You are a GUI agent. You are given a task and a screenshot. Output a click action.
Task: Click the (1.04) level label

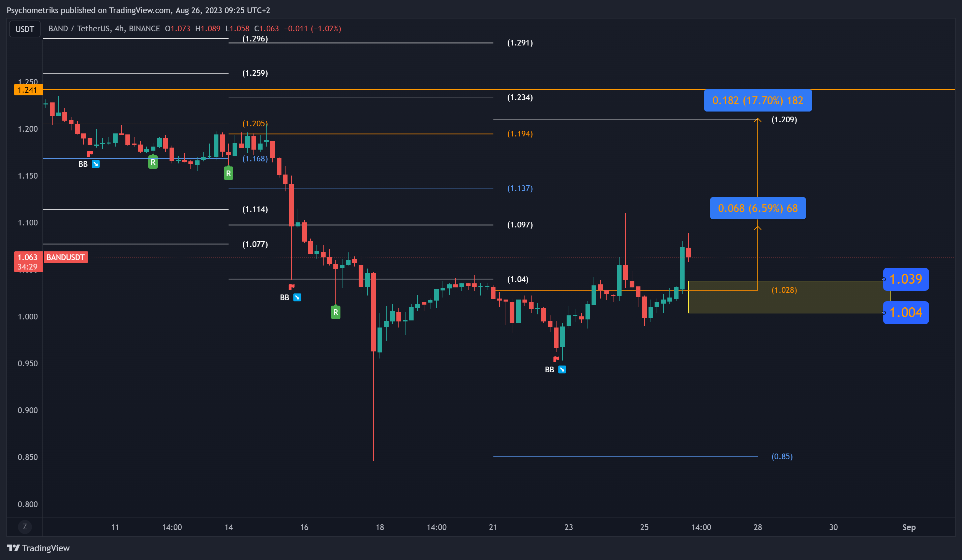click(518, 279)
